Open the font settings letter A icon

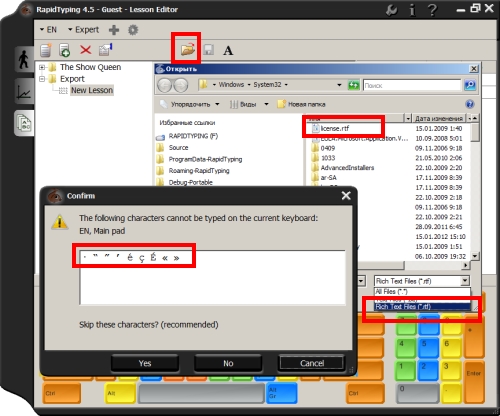(x=228, y=50)
